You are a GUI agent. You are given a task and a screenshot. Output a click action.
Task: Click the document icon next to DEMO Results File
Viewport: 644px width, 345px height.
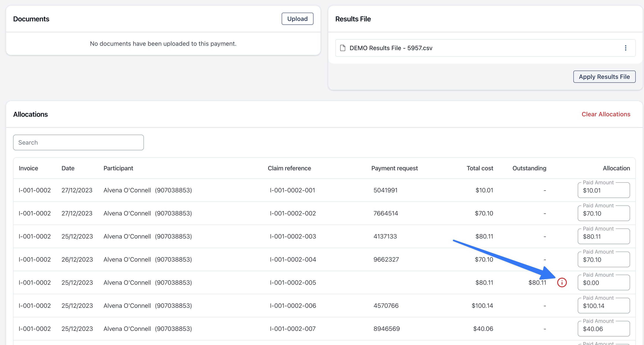pyautogui.click(x=343, y=48)
